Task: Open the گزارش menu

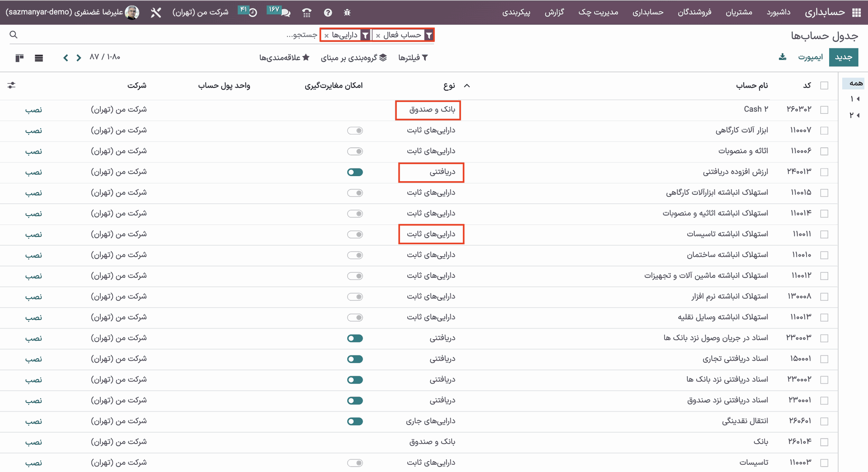Action: (554, 12)
